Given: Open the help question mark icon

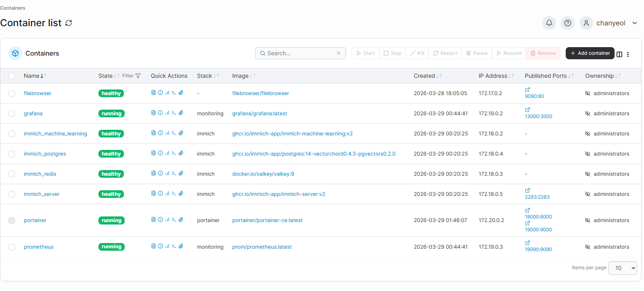Looking at the screenshot, I should (x=567, y=23).
